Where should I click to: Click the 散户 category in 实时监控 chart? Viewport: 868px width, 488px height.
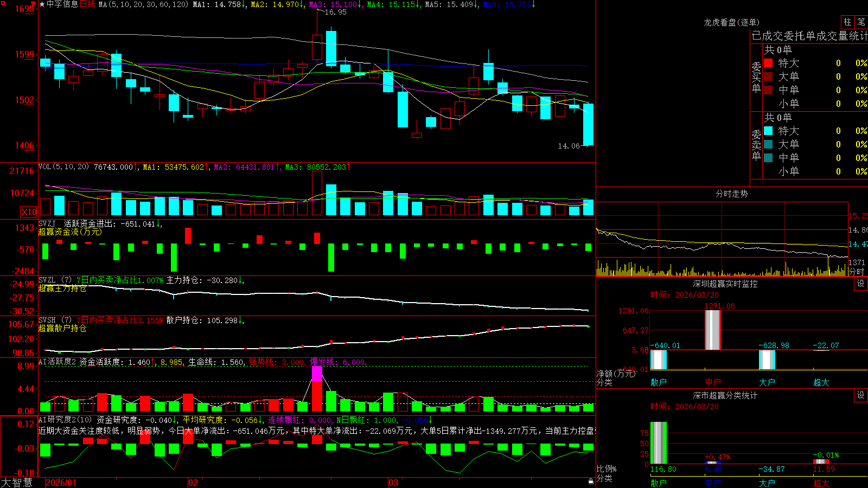659,382
